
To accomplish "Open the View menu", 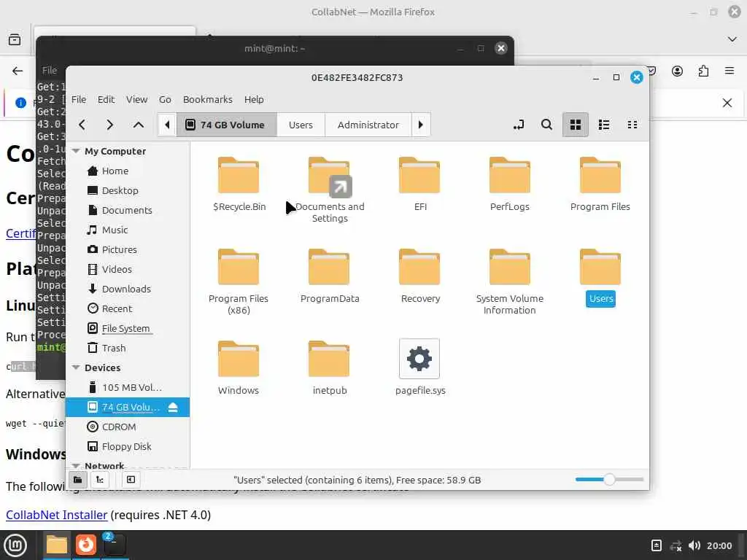I will (136, 99).
